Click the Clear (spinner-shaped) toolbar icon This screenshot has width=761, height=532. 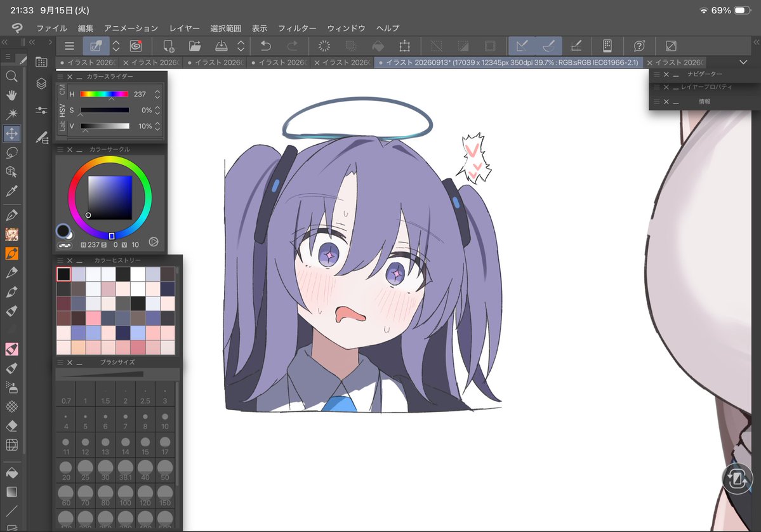click(x=324, y=46)
